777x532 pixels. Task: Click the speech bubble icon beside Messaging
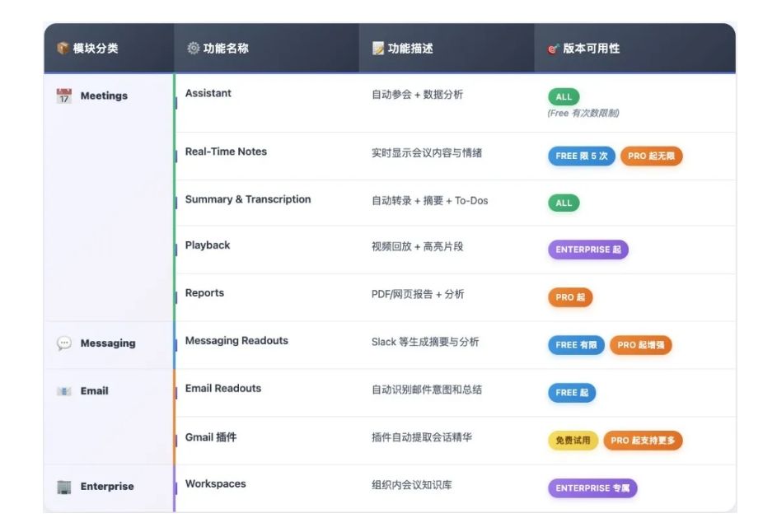pos(64,343)
